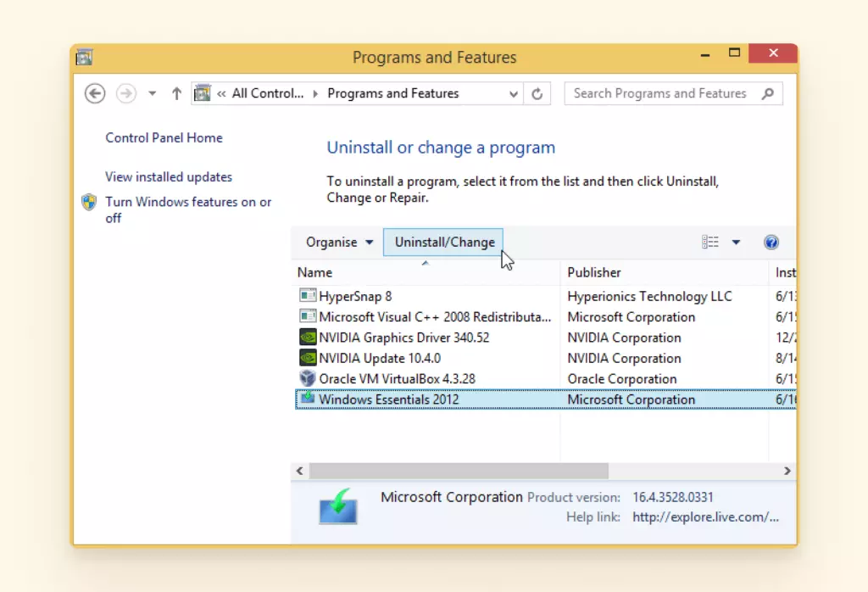The width and height of the screenshot is (868, 592).
Task: Go back using the Back arrow button
Action: [95, 93]
